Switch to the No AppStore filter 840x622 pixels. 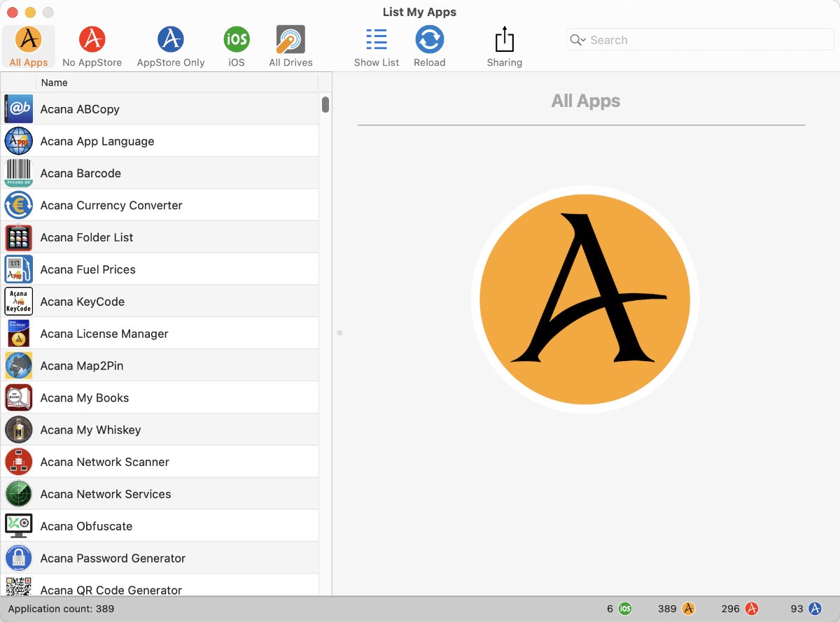pyautogui.click(x=92, y=46)
